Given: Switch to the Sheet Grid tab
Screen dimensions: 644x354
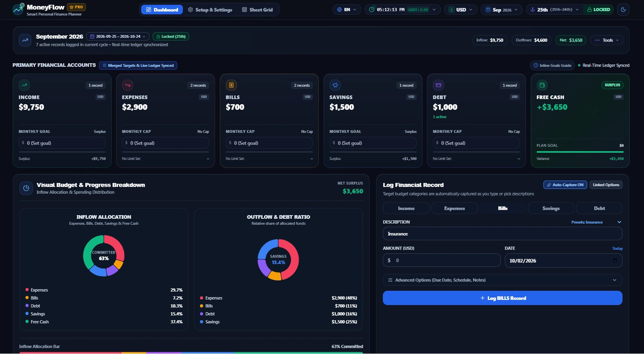Looking at the screenshot, I should point(257,10).
